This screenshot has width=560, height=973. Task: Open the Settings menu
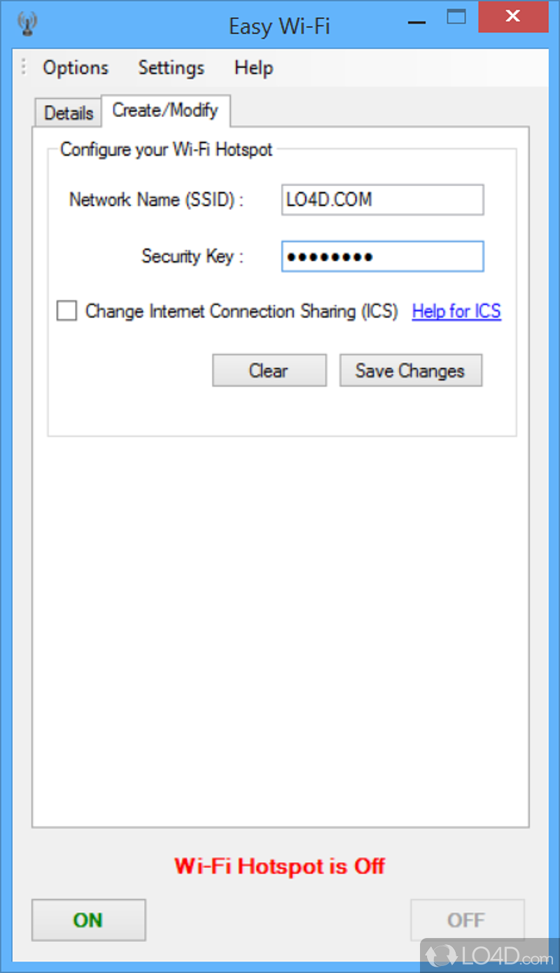[x=171, y=68]
